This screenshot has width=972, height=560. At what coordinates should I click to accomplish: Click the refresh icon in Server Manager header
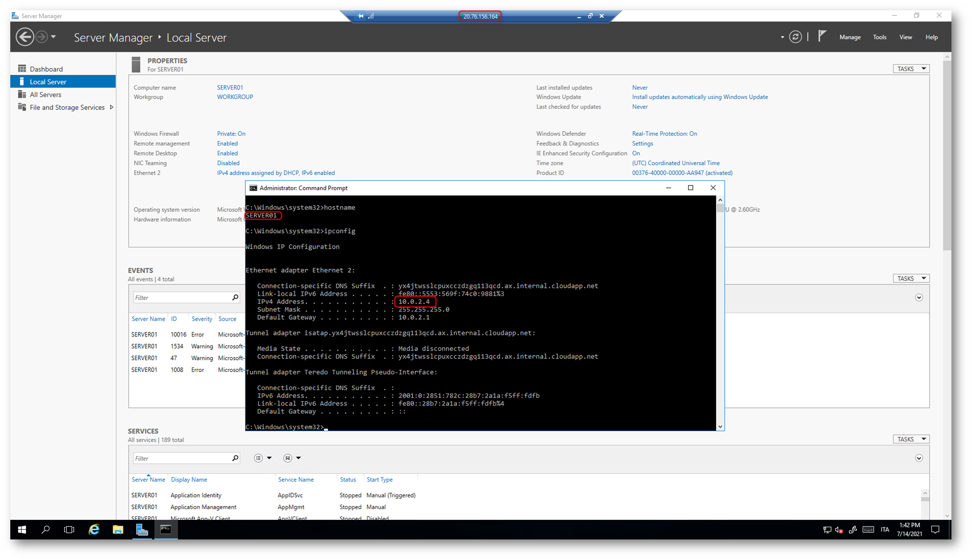click(x=796, y=37)
